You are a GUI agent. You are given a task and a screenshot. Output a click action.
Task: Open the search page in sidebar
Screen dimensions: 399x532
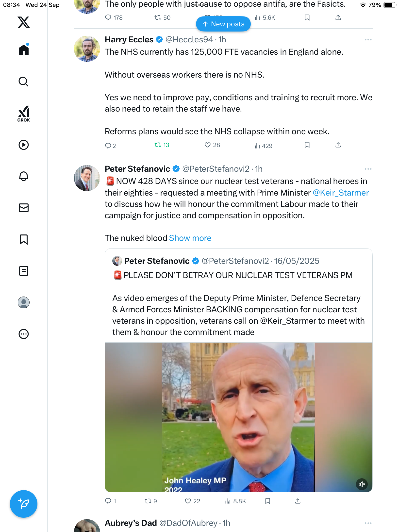24,82
